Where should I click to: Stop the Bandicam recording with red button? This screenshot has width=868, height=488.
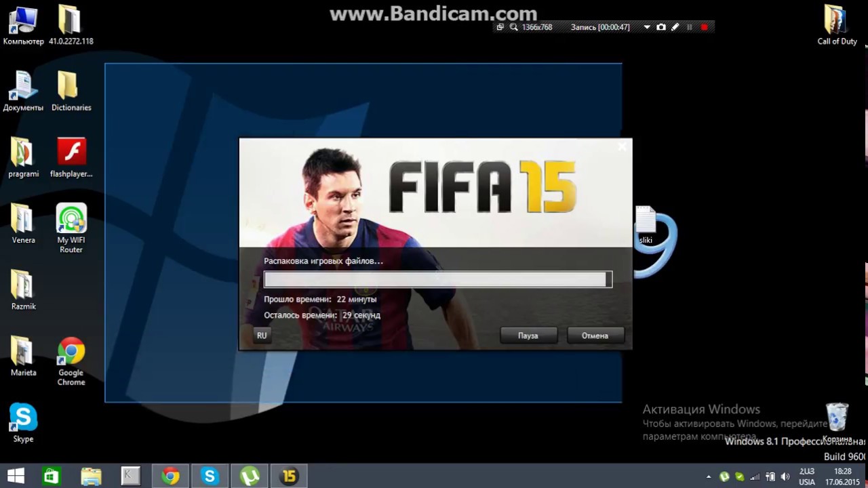point(704,27)
